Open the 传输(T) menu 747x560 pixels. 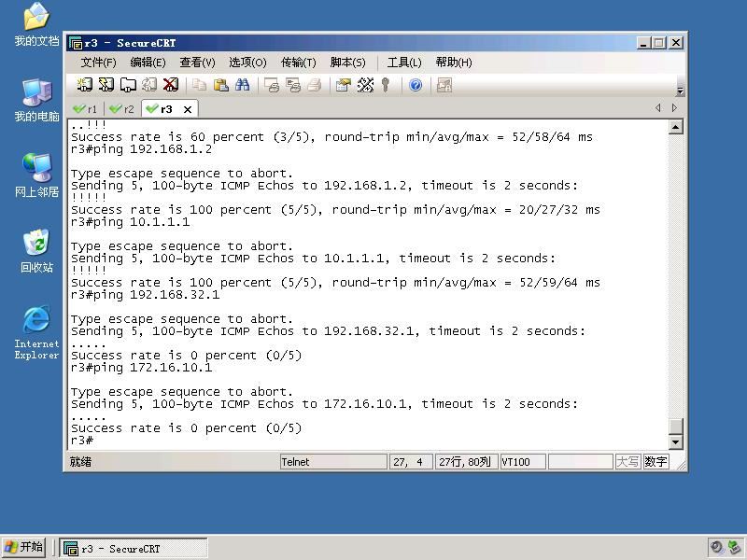(299, 63)
